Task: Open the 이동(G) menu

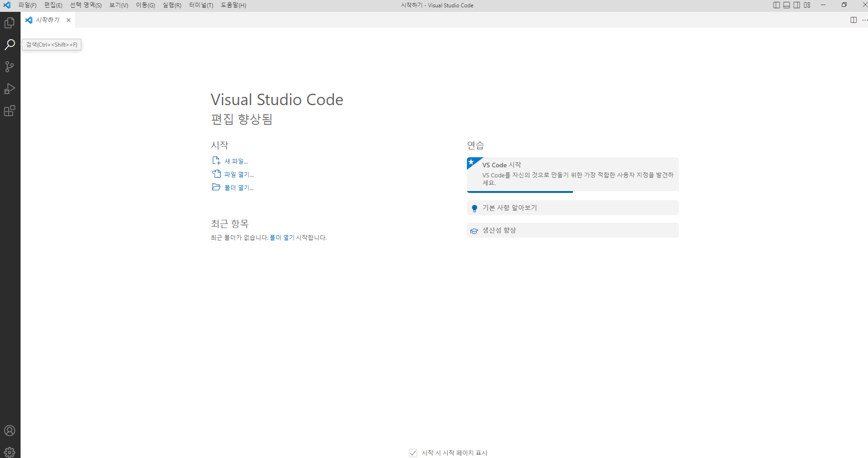Action: tap(145, 5)
